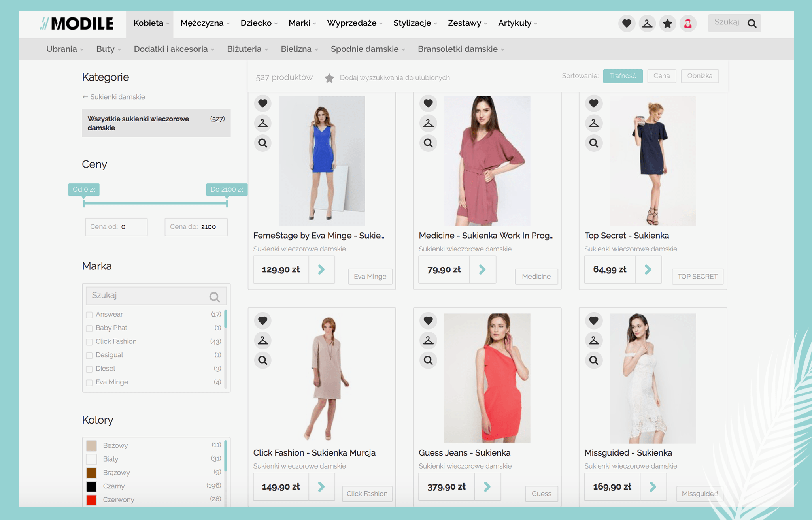Like the Medicine Sukienka Work In Progress

click(428, 104)
